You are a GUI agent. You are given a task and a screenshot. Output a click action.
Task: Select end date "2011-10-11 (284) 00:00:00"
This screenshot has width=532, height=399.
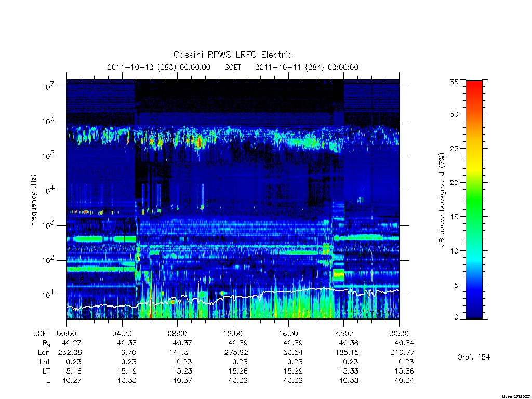[x=307, y=67]
